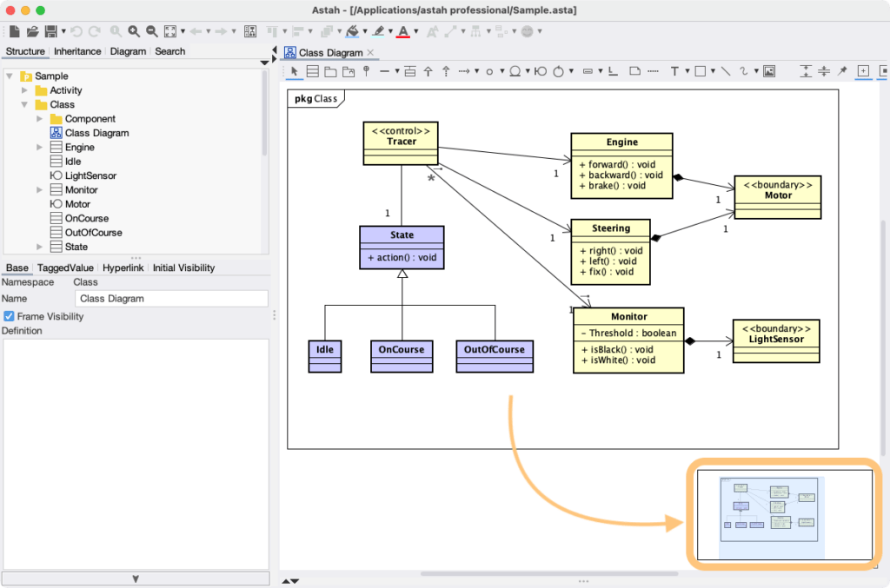890x588 pixels.
Task: Save the project
Action: coord(50,31)
